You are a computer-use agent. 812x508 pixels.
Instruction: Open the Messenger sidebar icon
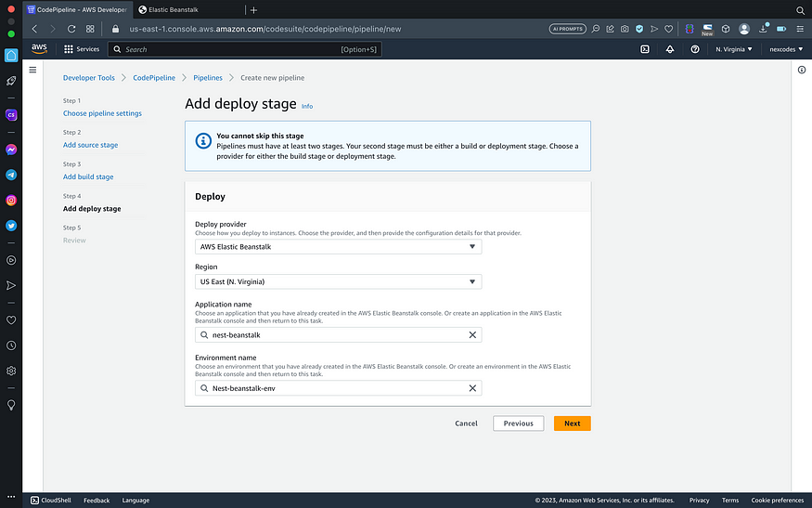(11, 150)
